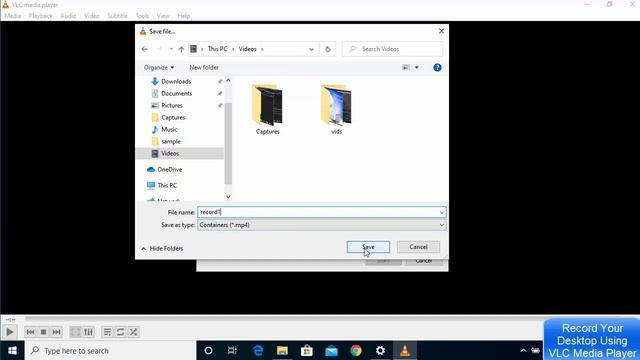Click This PC in the address breadcrumb

218,49
